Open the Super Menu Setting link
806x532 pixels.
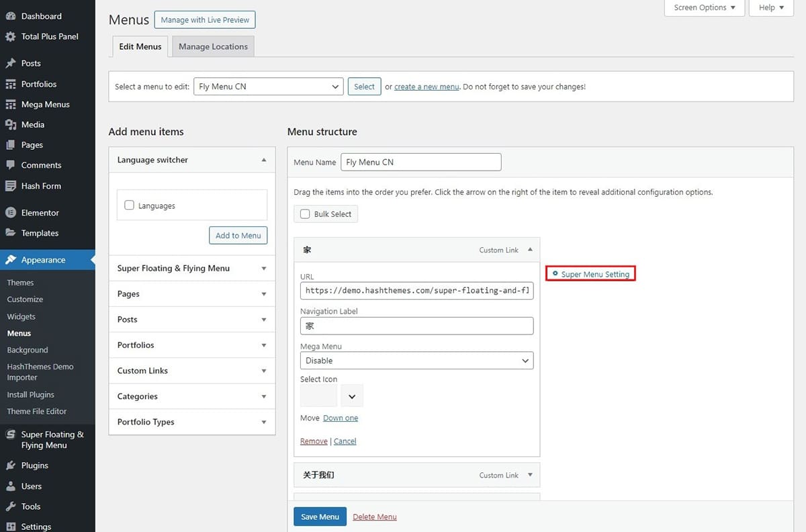(595, 274)
